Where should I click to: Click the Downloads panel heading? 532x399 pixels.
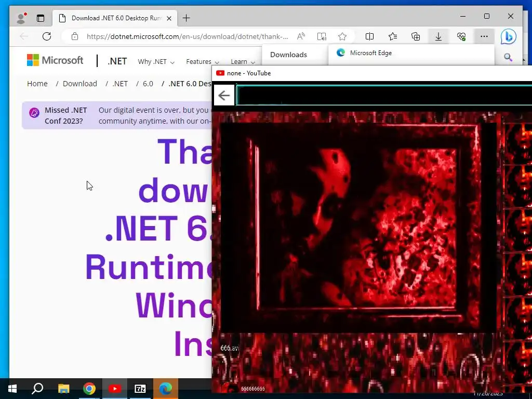pyautogui.click(x=288, y=55)
